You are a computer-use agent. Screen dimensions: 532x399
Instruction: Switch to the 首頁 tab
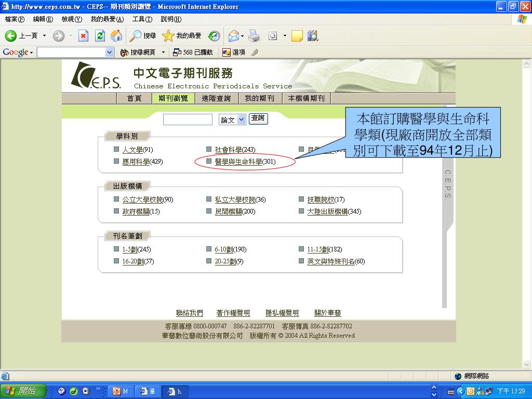(135, 98)
